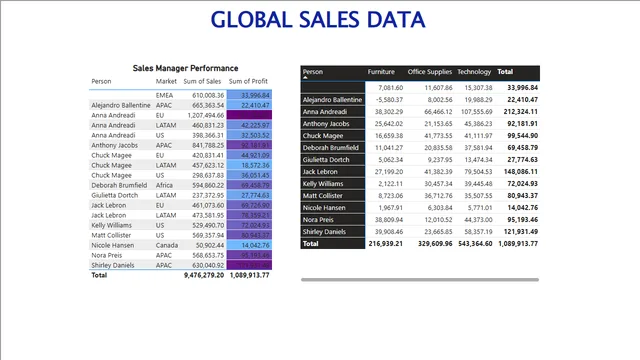Click profit cell 18,572.36 for Chuck Magee

(x=249, y=165)
